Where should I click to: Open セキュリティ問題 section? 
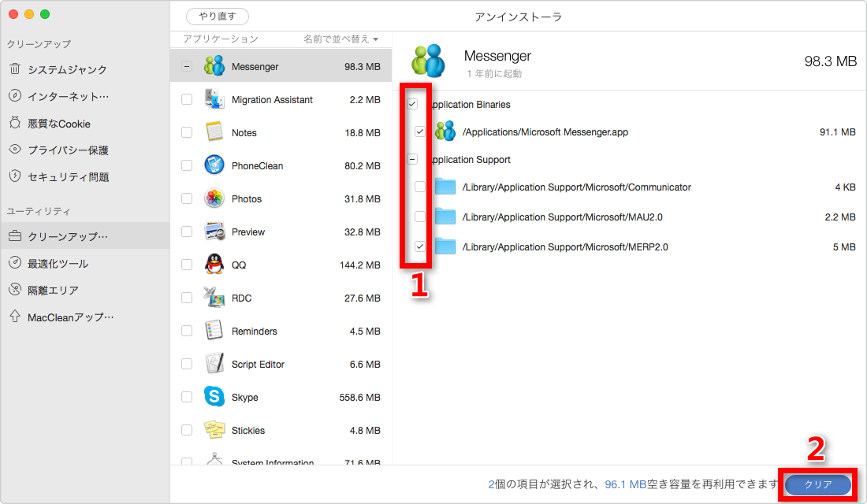coord(68,176)
